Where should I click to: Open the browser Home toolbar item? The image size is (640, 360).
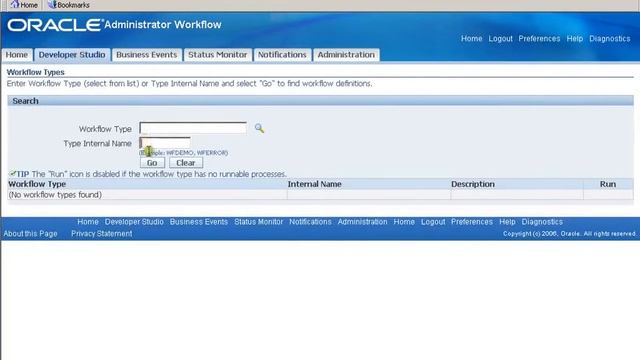(24, 5)
